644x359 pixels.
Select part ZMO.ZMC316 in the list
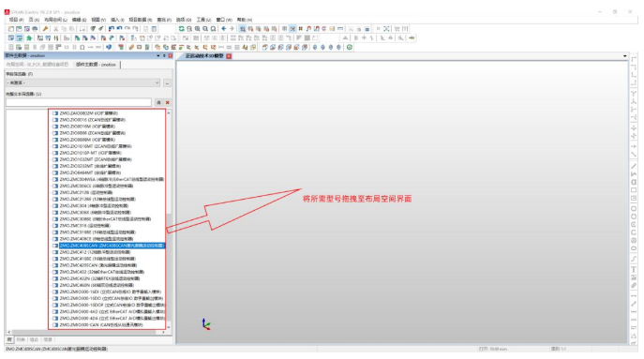coord(85,226)
